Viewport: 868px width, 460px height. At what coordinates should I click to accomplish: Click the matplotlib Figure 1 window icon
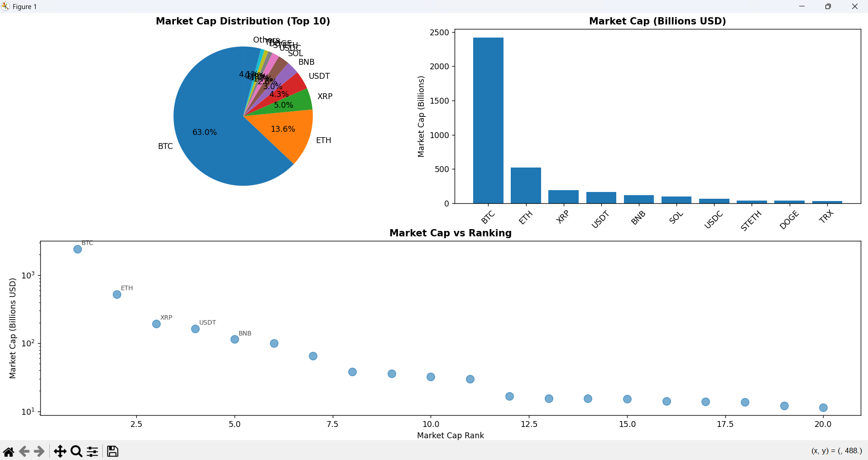point(5,6)
